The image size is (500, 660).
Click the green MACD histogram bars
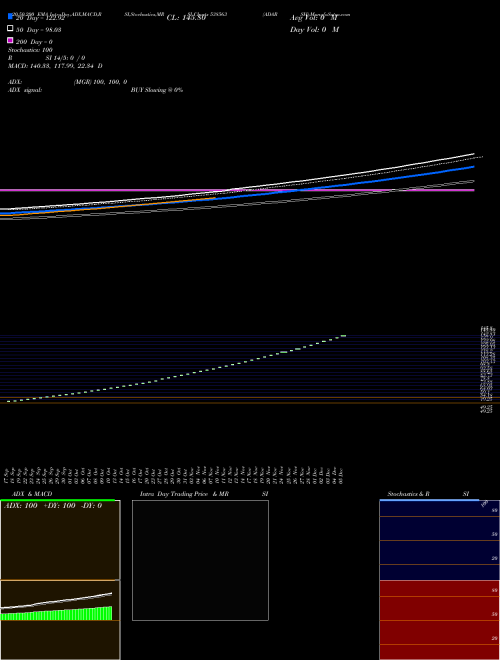[x=56, y=614]
